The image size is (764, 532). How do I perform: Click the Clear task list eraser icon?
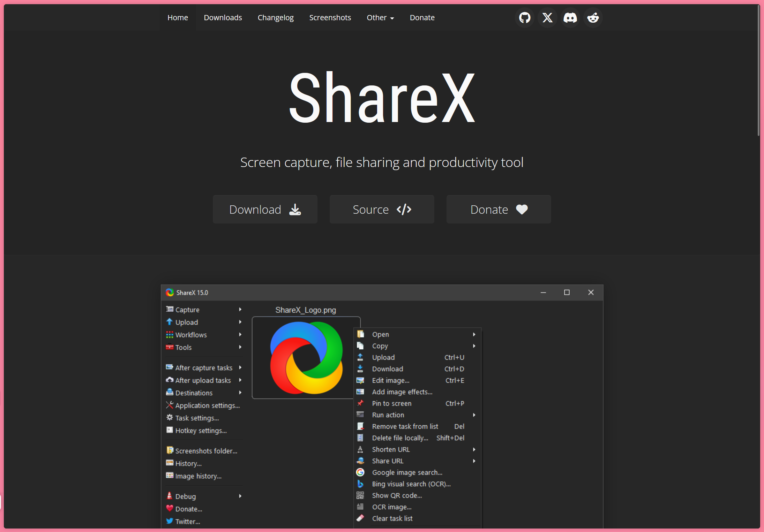(x=360, y=518)
